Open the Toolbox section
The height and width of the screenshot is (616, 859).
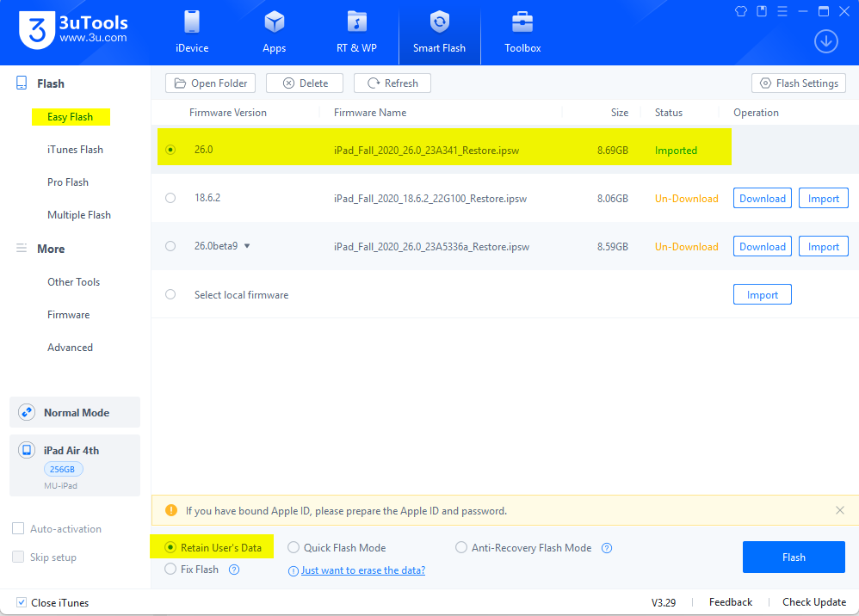(x=522, y=33)
